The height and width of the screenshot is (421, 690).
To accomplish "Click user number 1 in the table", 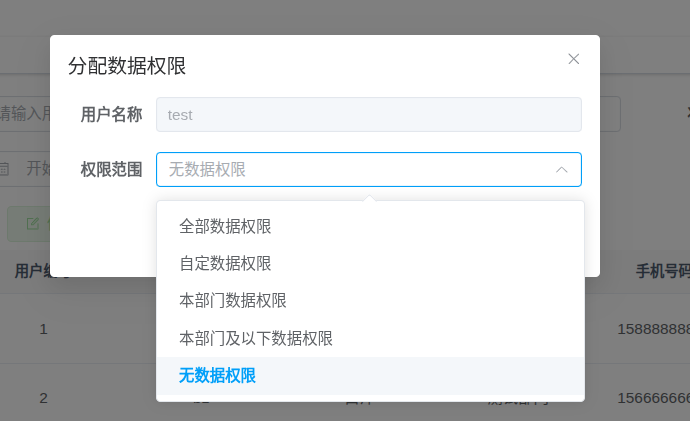I will (x=43, y=329).
